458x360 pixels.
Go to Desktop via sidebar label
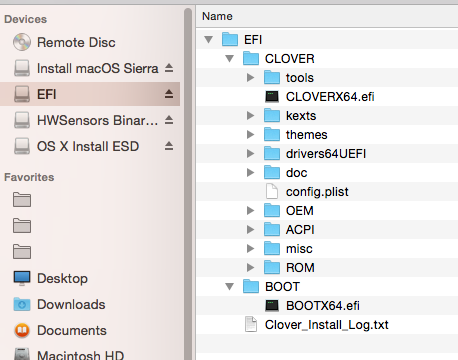click(62, 278)
